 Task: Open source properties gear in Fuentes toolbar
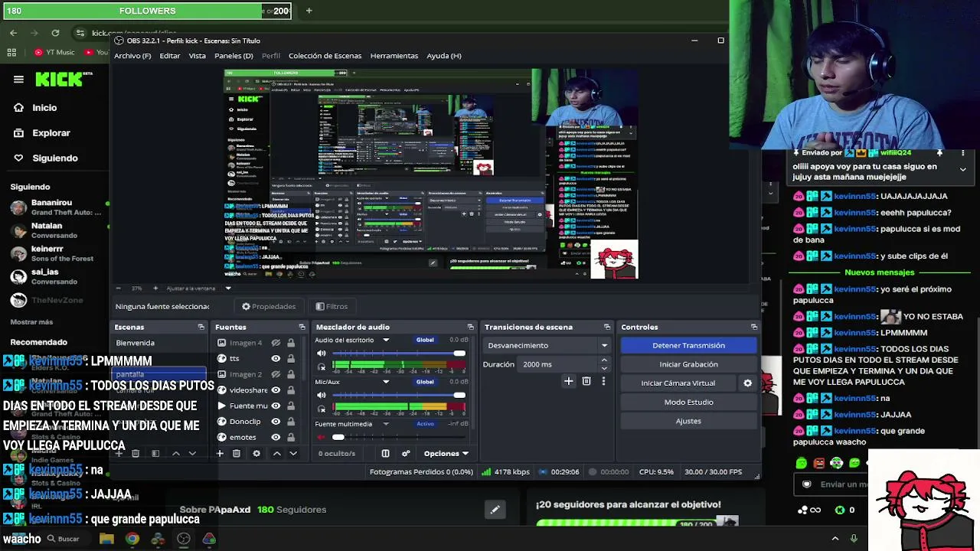pos(256,454)
